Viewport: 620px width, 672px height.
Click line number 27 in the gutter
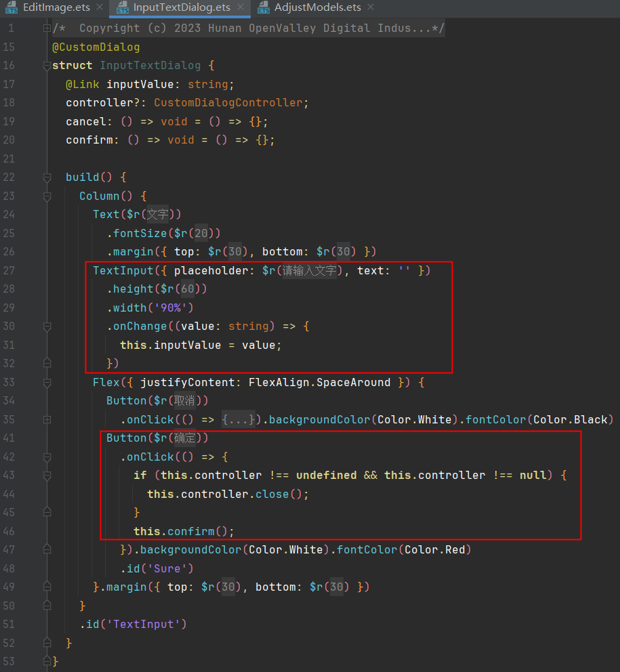click(x=9, y=271)
